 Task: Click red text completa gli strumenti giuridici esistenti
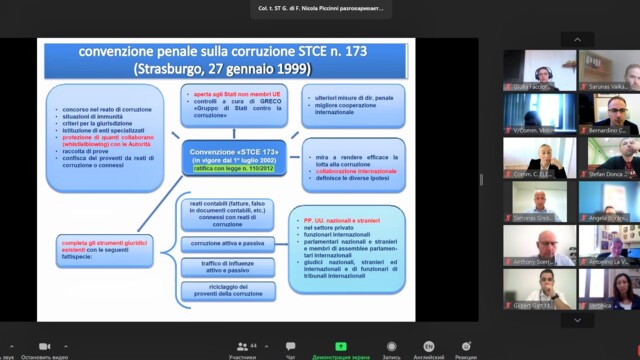tap(104, 246)
